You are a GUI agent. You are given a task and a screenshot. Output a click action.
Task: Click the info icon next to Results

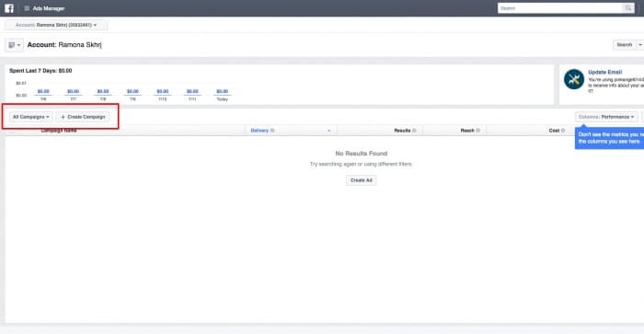point(414,131)
